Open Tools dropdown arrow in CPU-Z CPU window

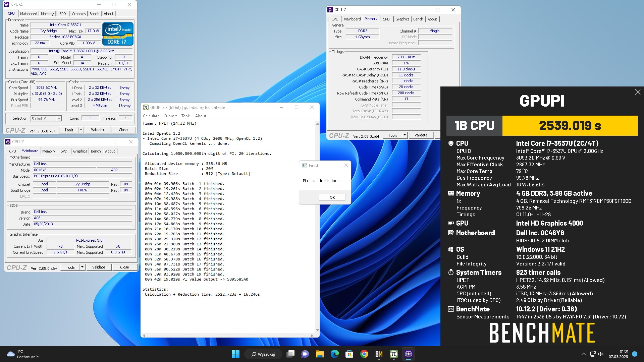(x=81, y=130)
